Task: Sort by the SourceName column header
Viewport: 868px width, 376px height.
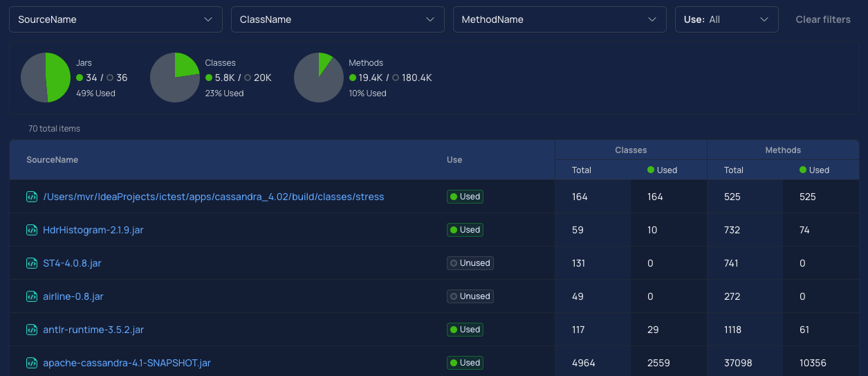Action: 53,160
